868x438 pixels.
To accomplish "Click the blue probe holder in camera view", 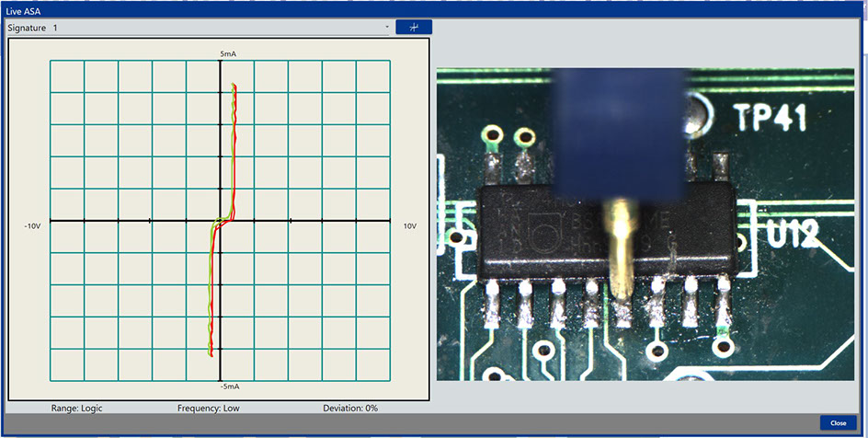I will click(x=619, y=133).
